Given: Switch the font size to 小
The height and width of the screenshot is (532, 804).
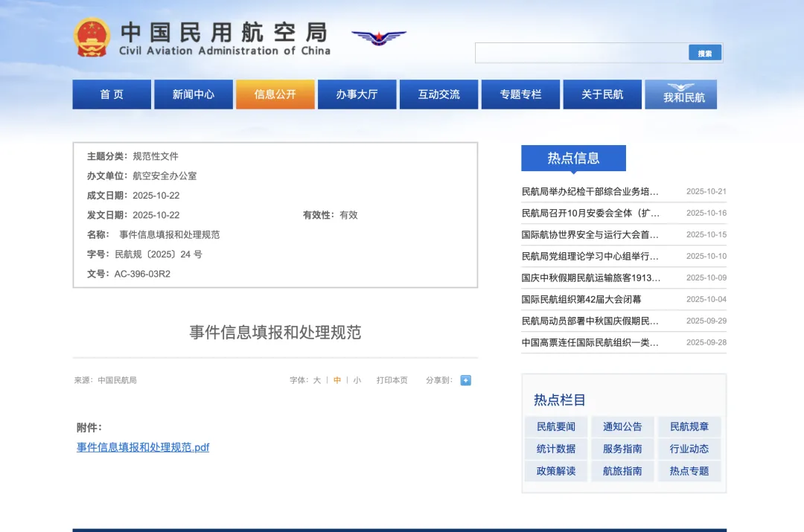Looking at the screenshot, I should pyautogui.click(x=357, y=380).
